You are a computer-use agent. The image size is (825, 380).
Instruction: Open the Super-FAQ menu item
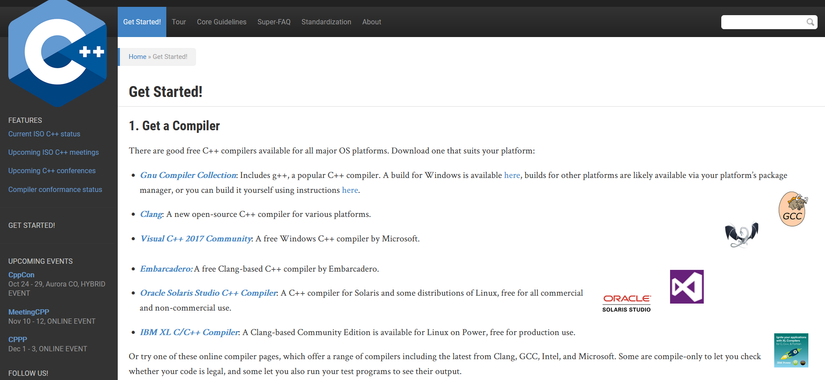pyautogui.click(x=274, y=22)
